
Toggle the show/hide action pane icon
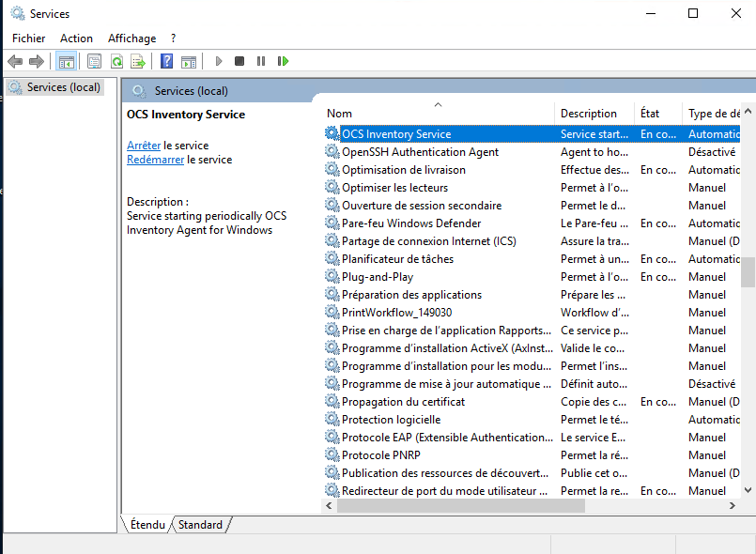pyautogui.click(x=189, y=62)
